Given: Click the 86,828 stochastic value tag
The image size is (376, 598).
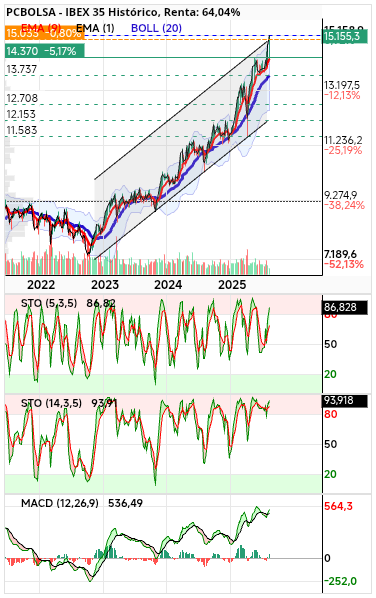Looking at the screenshot, I should point(345,307).
